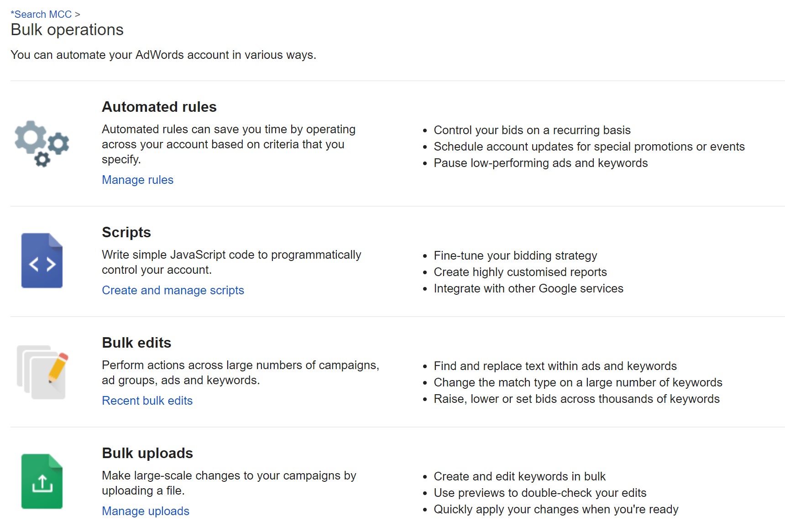Click the Automated rules heading

click(159, 107)
